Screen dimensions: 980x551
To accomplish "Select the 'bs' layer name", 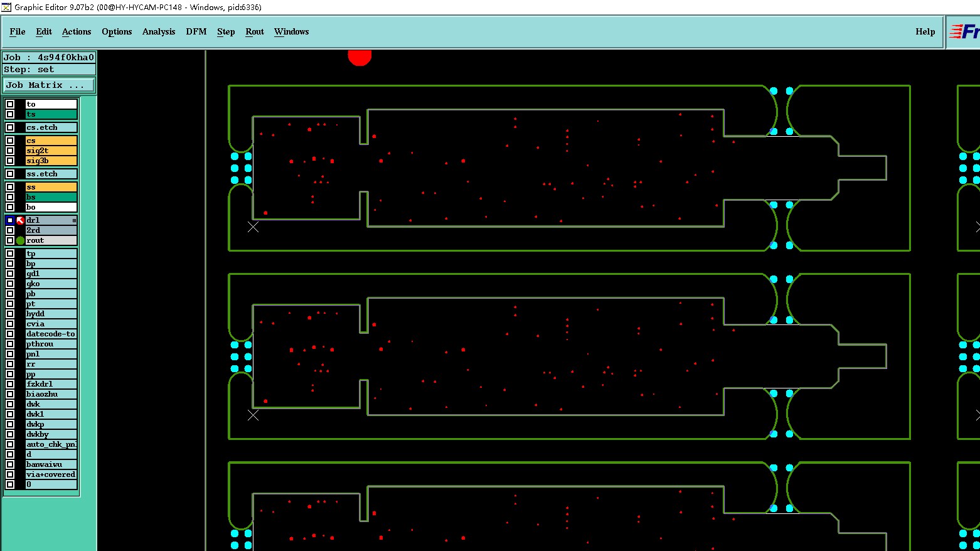I will coord(51,197).
